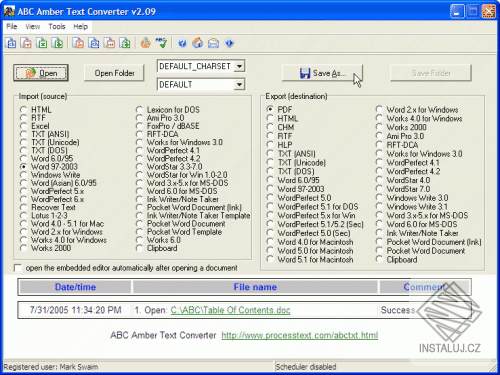
Task: Click the File name column header
Action: coord(255,287)
